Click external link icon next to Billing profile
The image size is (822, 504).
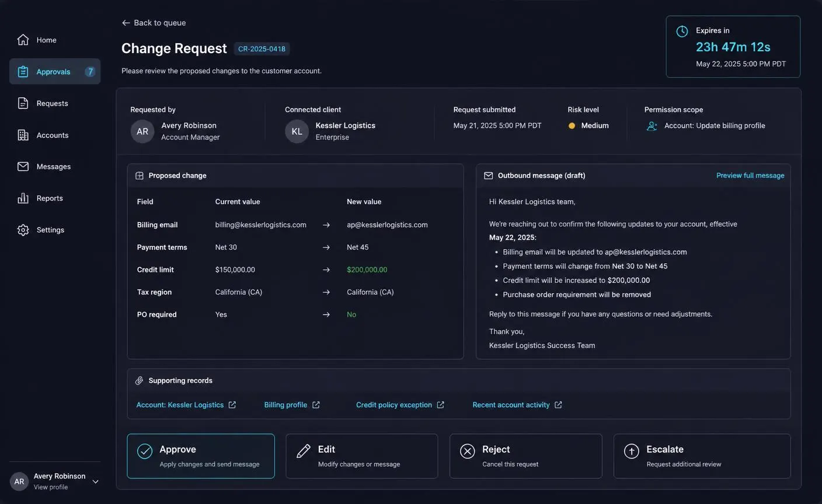(316, 405)
